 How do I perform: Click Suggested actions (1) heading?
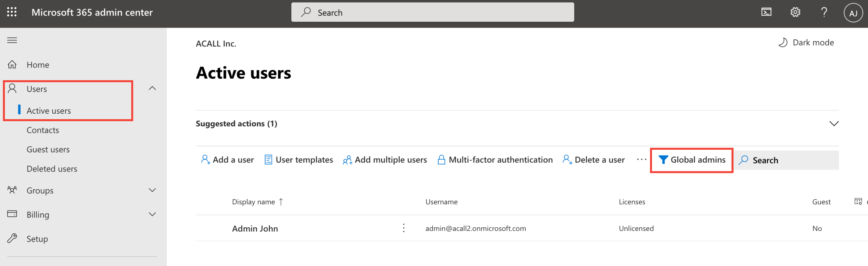[x=236, y=123]
